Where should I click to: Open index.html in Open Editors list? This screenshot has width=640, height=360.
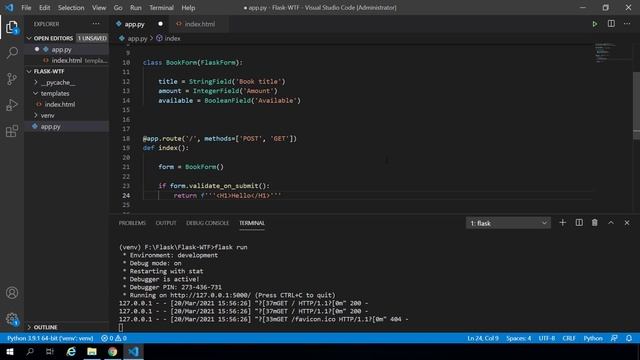(66, 60)
